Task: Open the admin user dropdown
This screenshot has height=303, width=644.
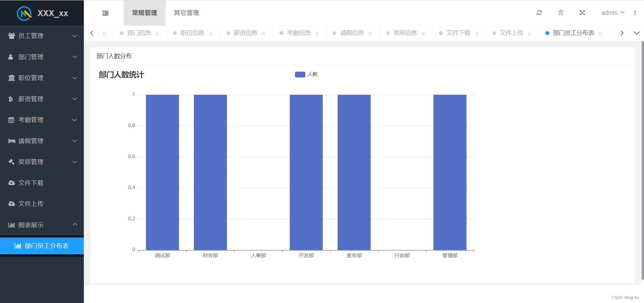Action: coord(613,13)
